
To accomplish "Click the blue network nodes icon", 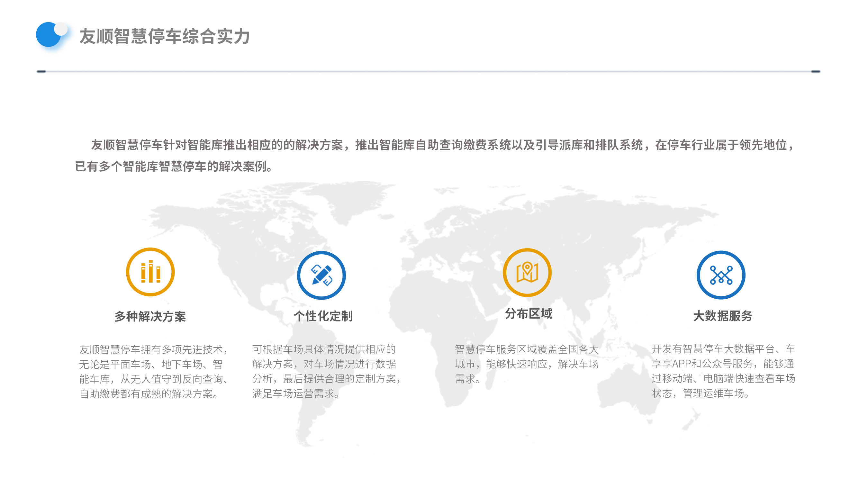I will (721, 275).
